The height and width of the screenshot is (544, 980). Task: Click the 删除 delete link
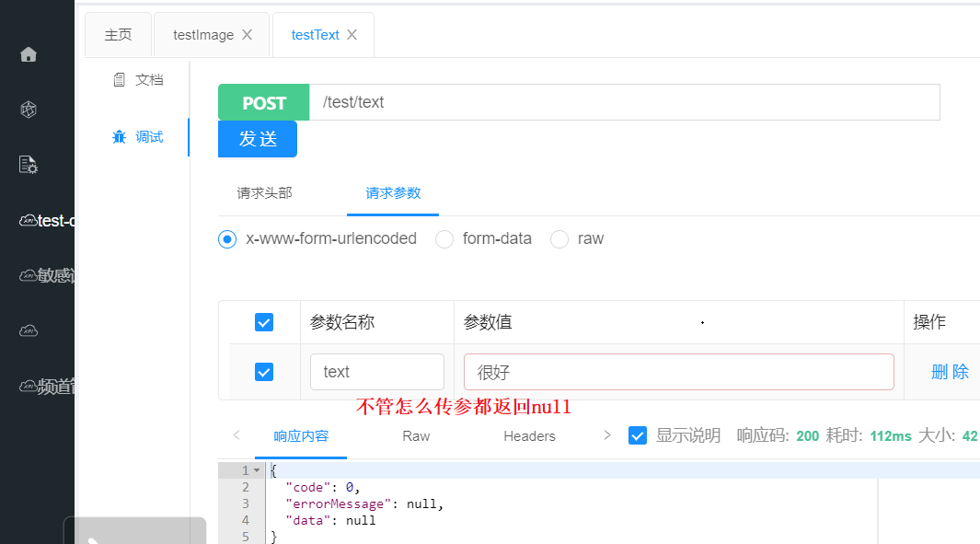click(951, 372)
